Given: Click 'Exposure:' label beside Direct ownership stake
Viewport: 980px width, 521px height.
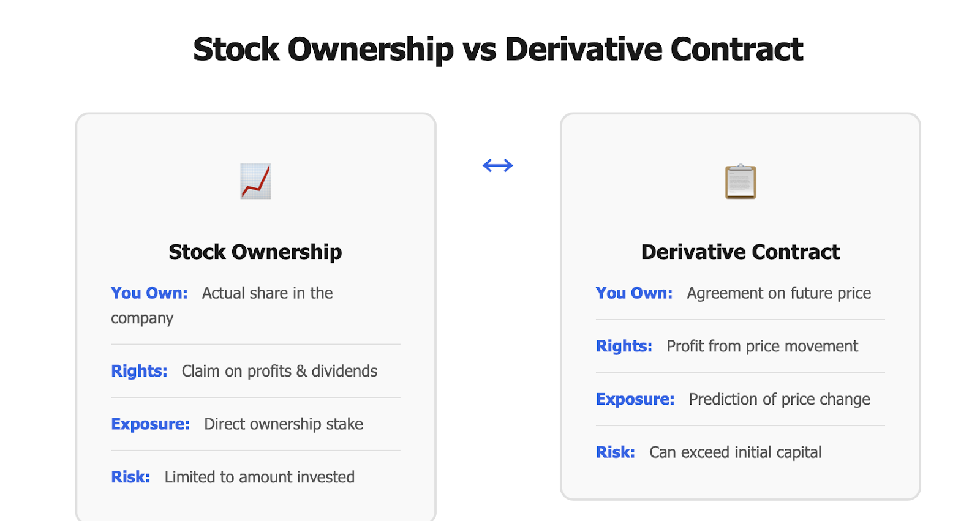Looking at the screenshot, I should coord(150,424).
